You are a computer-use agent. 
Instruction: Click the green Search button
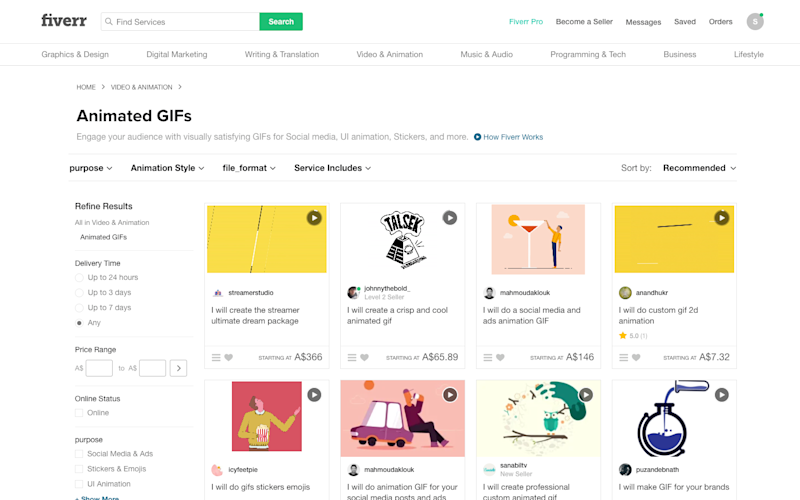(x=281, y=21)
